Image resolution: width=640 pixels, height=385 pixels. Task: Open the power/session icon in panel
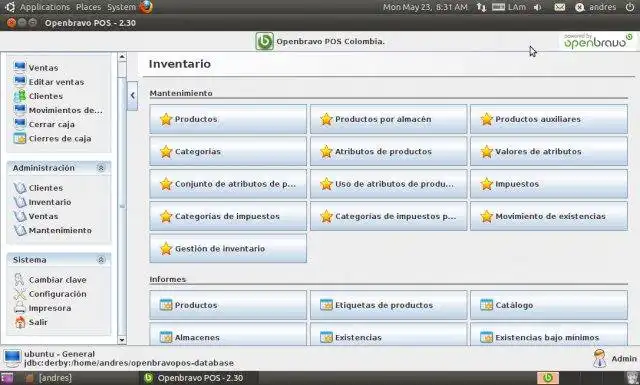630,7
